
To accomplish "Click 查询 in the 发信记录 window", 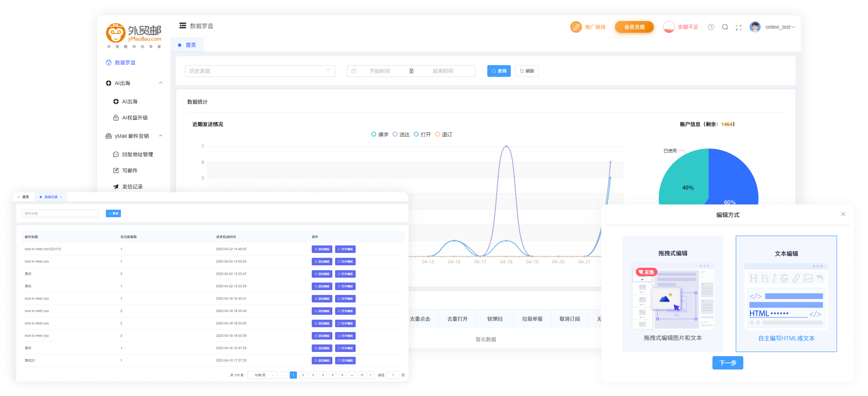I will coord(113,213).
